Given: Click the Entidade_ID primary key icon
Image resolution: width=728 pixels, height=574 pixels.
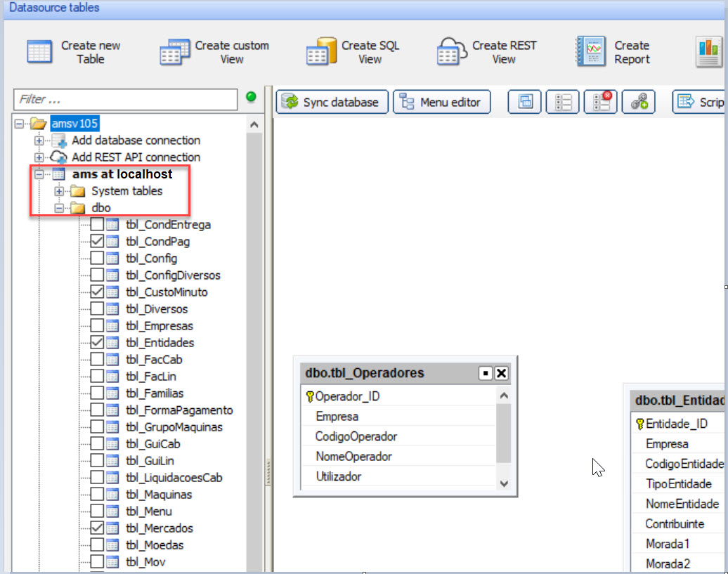Looking at the screenshot, I should pos(640,424).
